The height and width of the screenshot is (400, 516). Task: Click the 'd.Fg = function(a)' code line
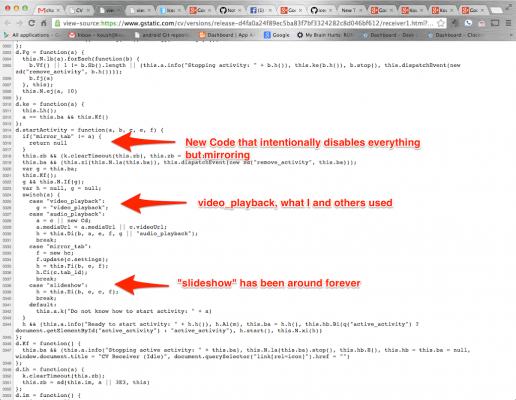coord(50,52)
